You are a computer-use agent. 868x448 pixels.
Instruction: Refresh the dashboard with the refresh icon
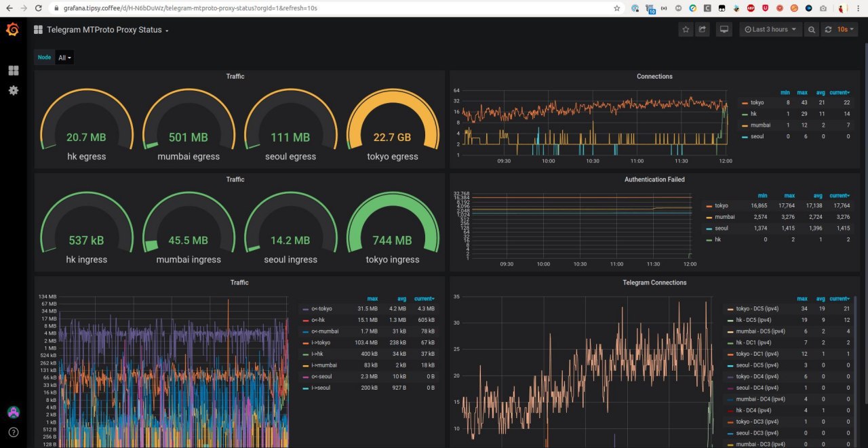828,30
